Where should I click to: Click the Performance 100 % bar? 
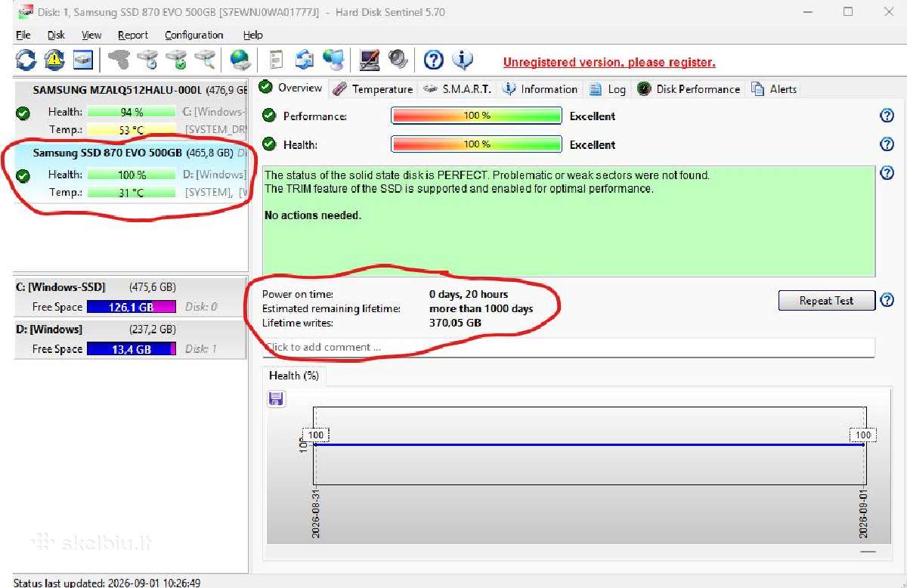476,116
